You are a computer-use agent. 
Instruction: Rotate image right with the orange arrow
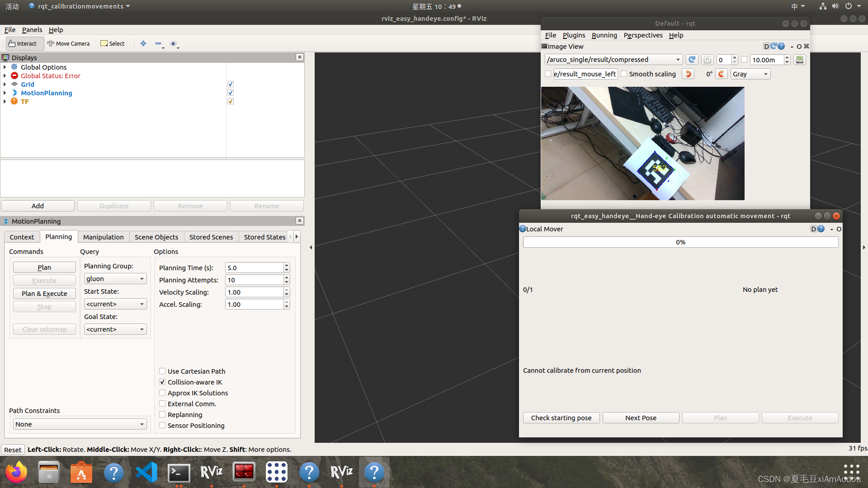(722, 74)
